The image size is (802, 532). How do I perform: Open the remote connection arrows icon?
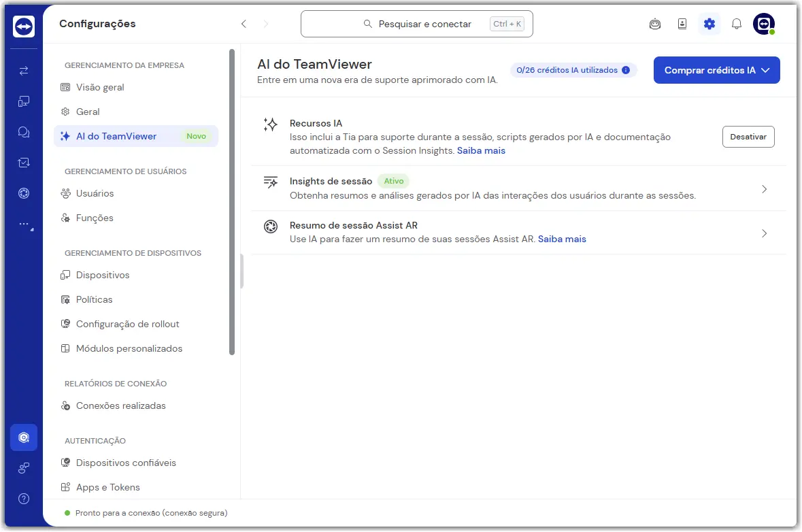24,71
